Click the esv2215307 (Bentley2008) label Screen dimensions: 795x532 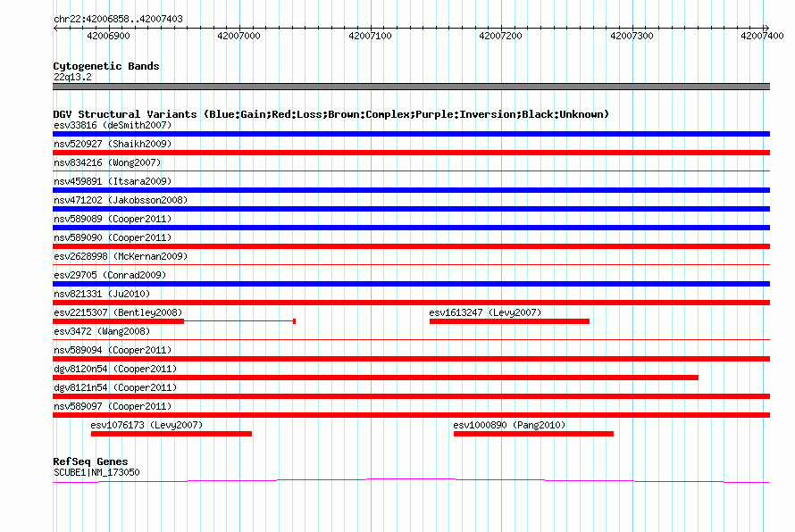tap(118, 312)
